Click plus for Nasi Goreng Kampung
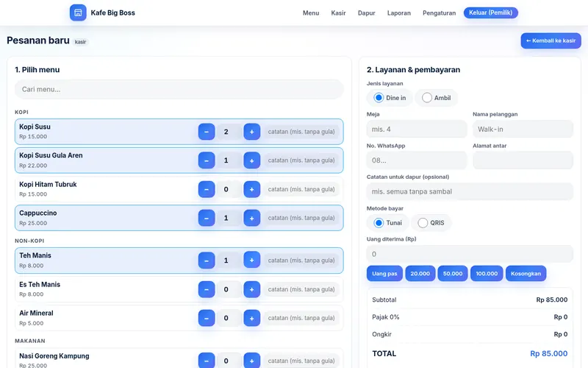Viewport: 588px width, 368px height. pyautogui.click(x=251, y=361)
